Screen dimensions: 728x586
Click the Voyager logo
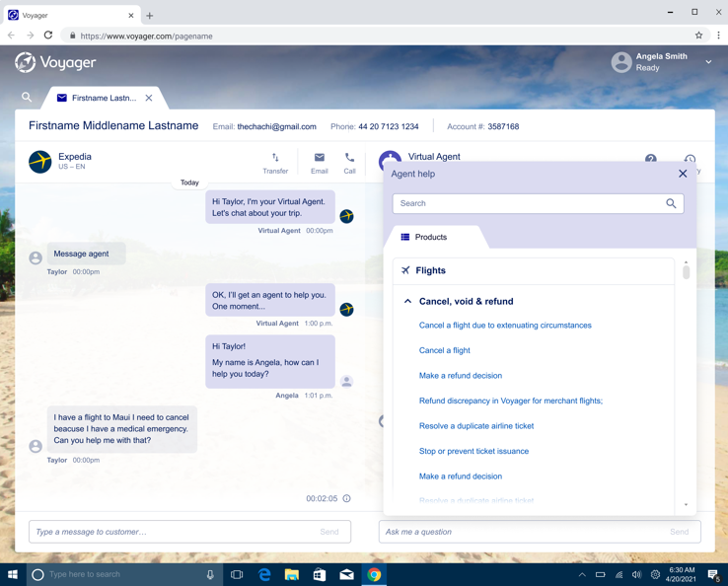(x=56, y=63)
